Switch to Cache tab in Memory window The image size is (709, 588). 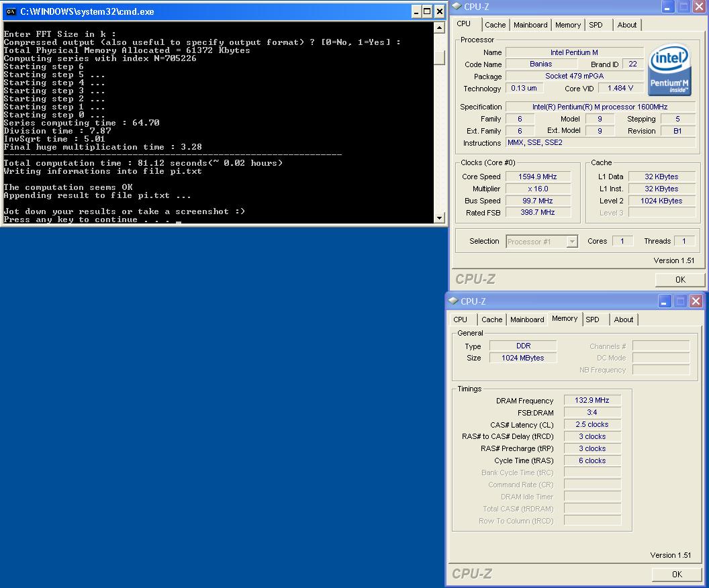(492, 320)
